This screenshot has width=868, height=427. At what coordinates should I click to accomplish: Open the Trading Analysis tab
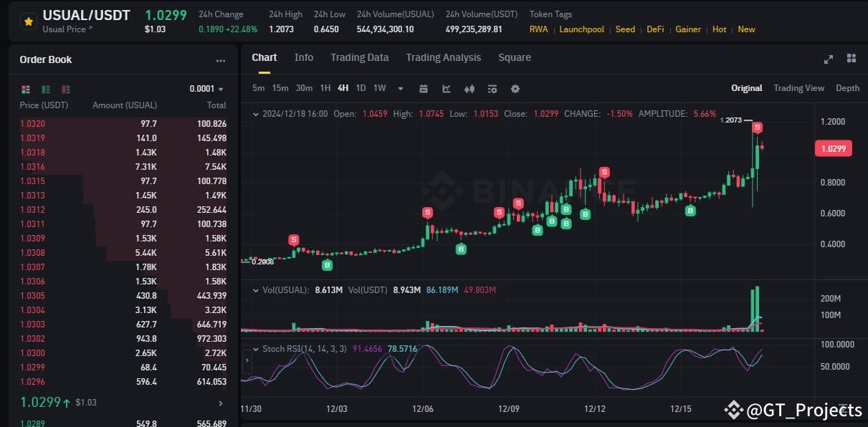point(443,57)
